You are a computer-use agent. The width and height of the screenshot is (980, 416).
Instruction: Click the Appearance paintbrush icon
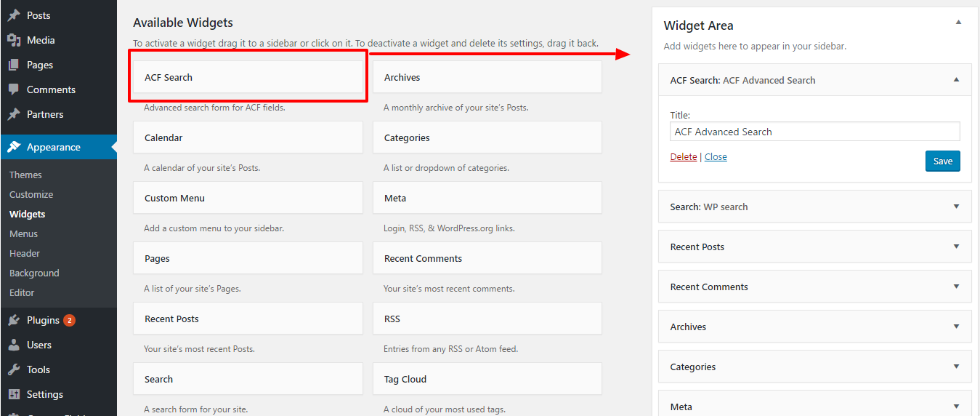14,147
